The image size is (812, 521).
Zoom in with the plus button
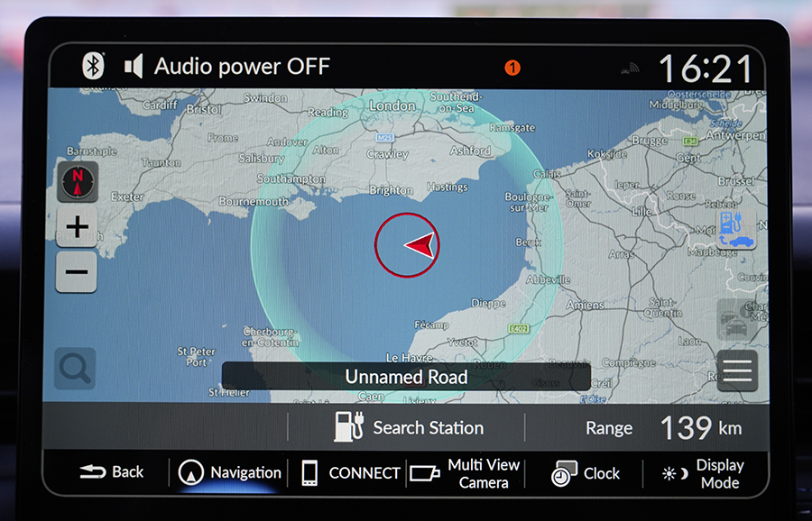(78, 226)
